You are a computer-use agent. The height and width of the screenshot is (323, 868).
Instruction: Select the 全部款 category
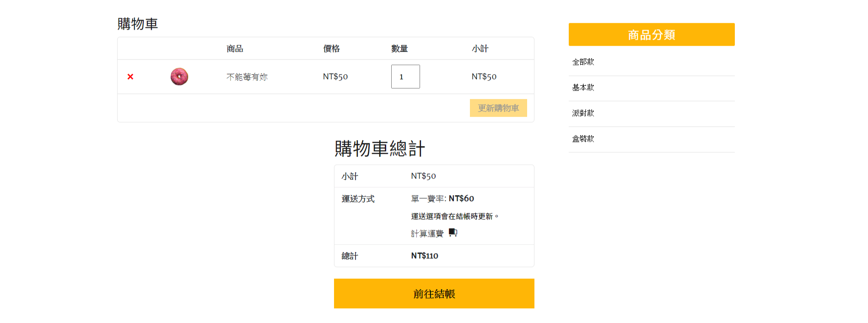(x=583, y=62)
